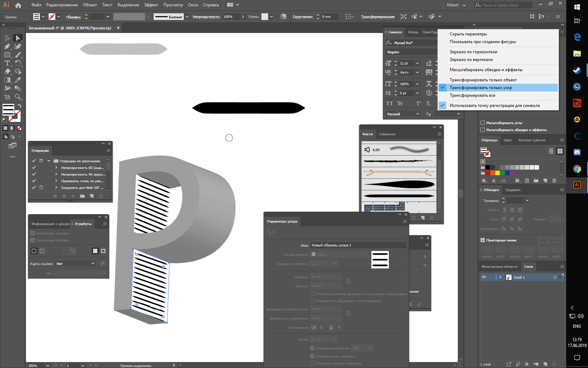588x368 pixels.
Task: Click the Трансформирование link in the control bar
Action: click(377, 17)
